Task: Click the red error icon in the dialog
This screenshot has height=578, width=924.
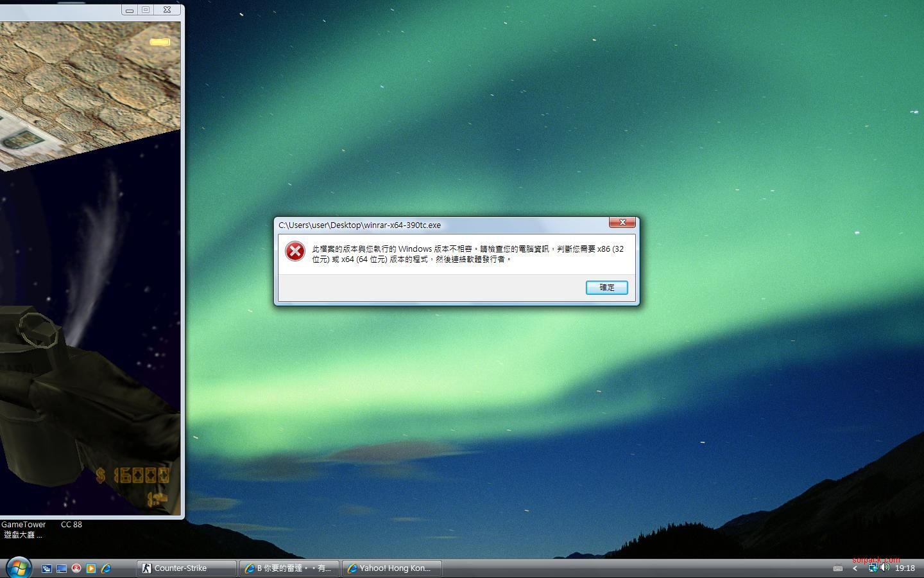Action: pyautogui.click(x=295, y=251)
